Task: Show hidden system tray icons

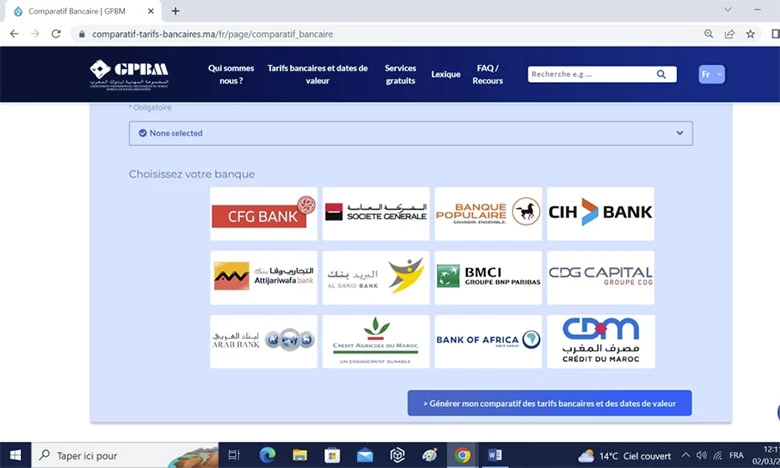Action: point(685,455)
